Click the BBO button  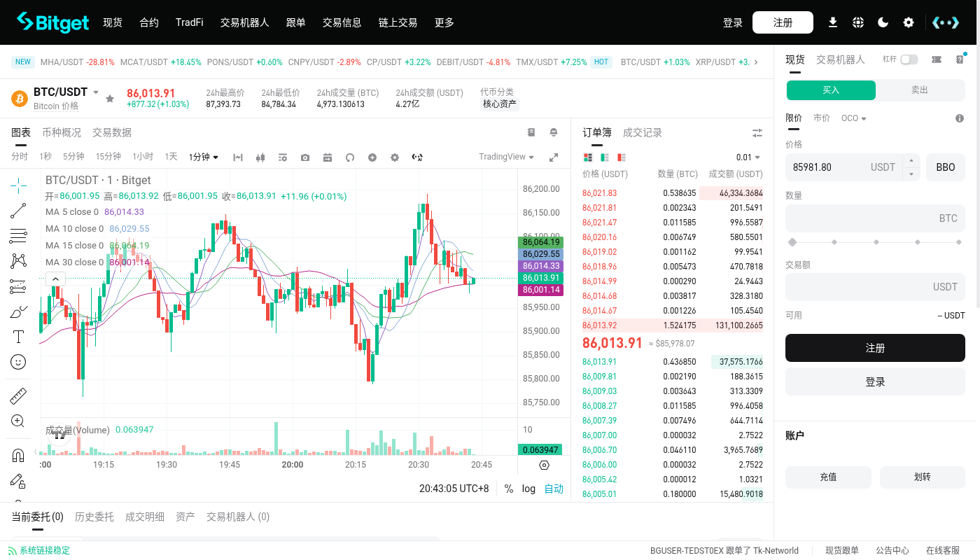click(946, 167)
